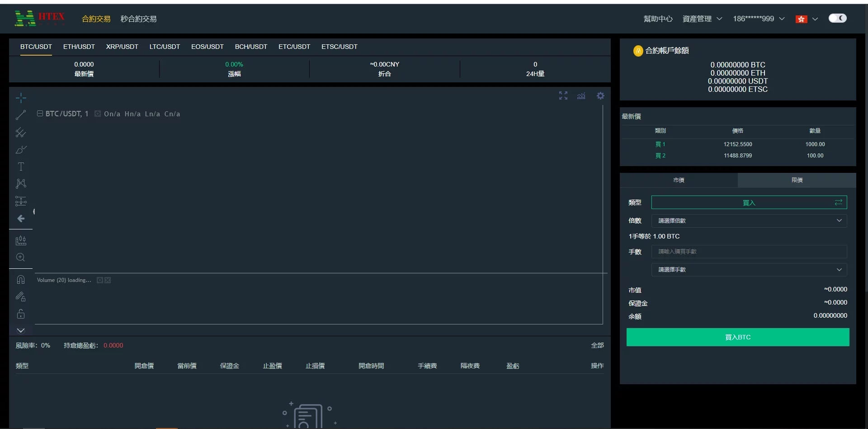
Task: Switch to the ETH/USDT pair tab
Action: (79, 47)
